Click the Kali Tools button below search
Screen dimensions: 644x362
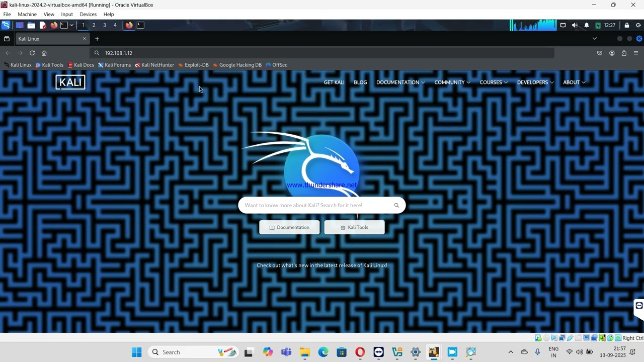pos(354,227)
